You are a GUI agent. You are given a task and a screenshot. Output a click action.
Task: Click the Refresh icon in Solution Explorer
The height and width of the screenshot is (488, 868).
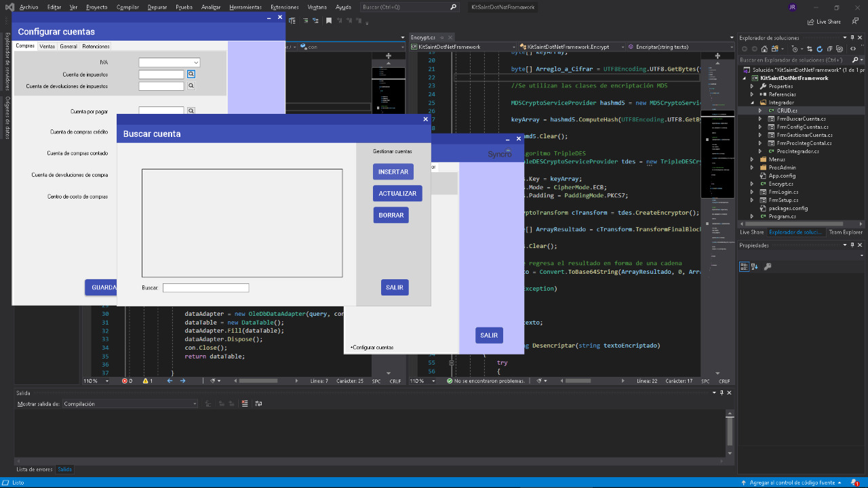[x=819, y=48]
